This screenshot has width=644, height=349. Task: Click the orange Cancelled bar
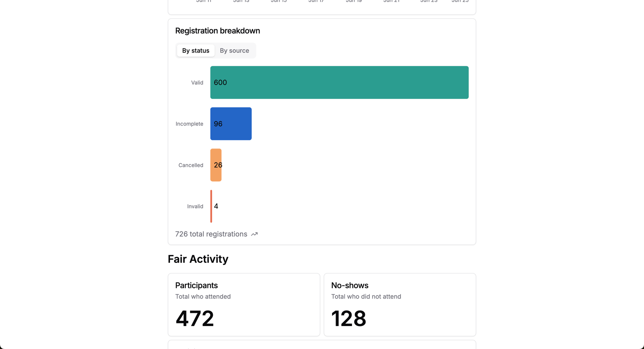[x=216, y=165]
